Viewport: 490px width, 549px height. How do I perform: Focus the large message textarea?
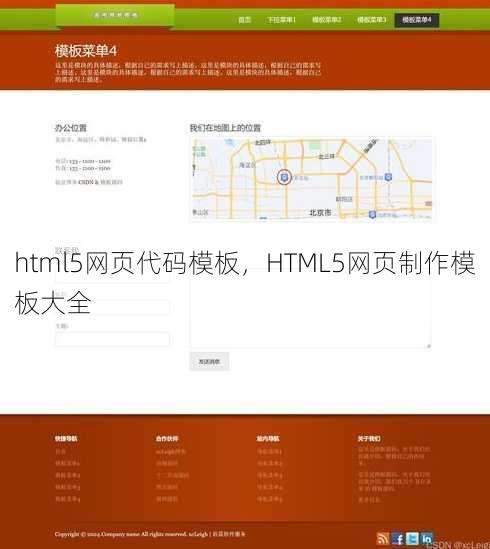tap(310, 308)
